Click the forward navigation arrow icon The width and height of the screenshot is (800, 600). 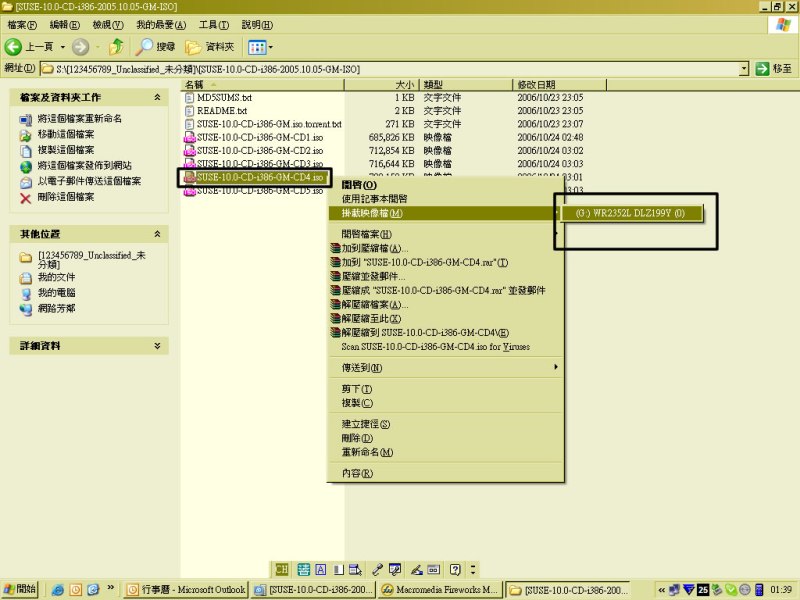click(x=80, y=47)
